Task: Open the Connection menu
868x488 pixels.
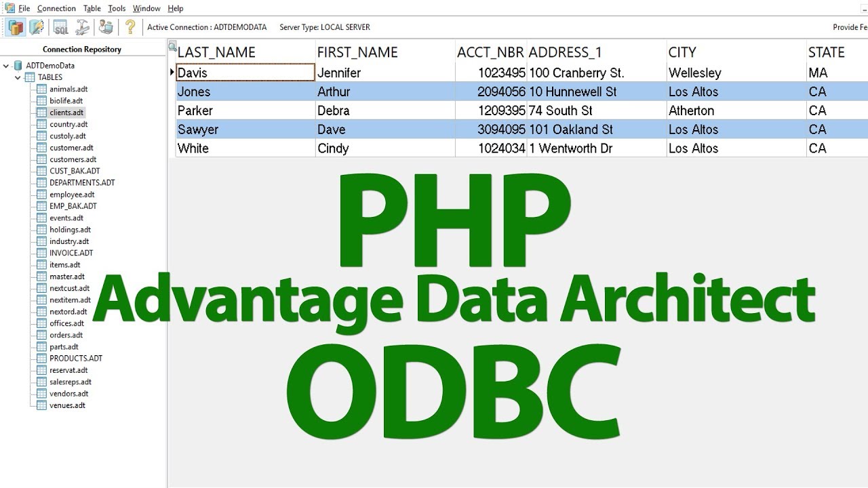Action: (x=56, y=8)
